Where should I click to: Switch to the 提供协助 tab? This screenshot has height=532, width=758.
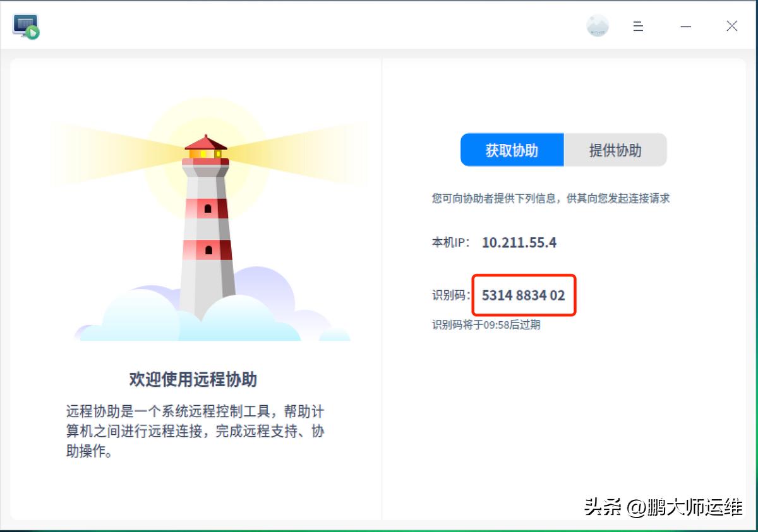[x=615, y=150]
